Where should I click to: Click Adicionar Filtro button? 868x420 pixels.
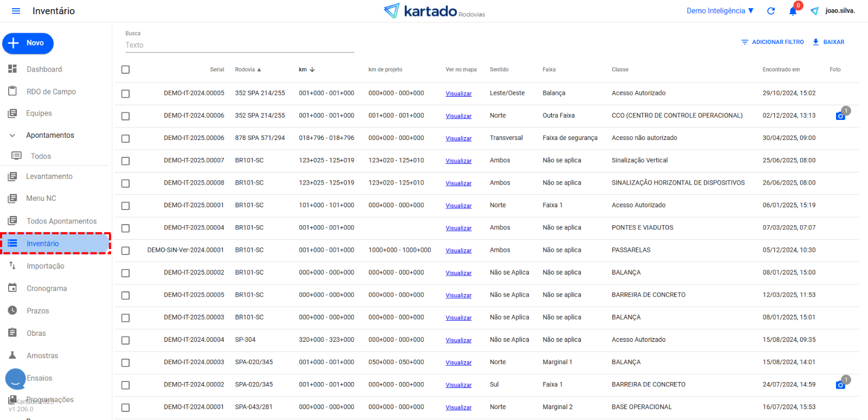[x=773, y=42]
